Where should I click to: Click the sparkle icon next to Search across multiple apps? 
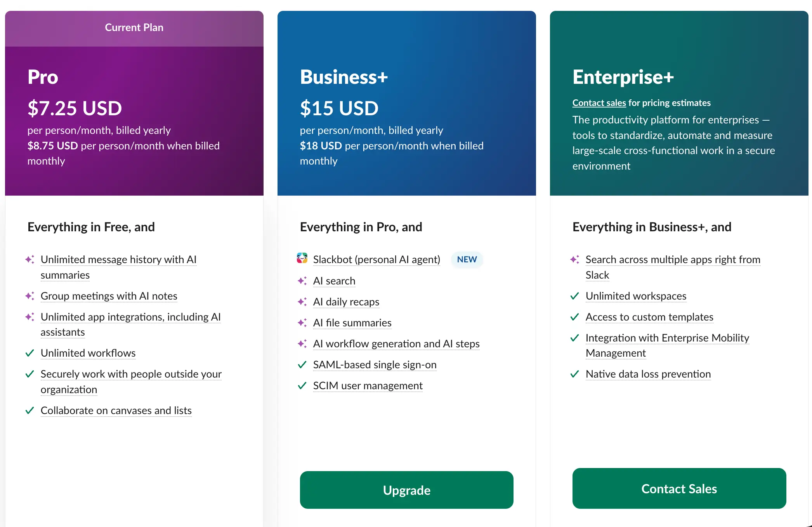(x=575, y=259)
